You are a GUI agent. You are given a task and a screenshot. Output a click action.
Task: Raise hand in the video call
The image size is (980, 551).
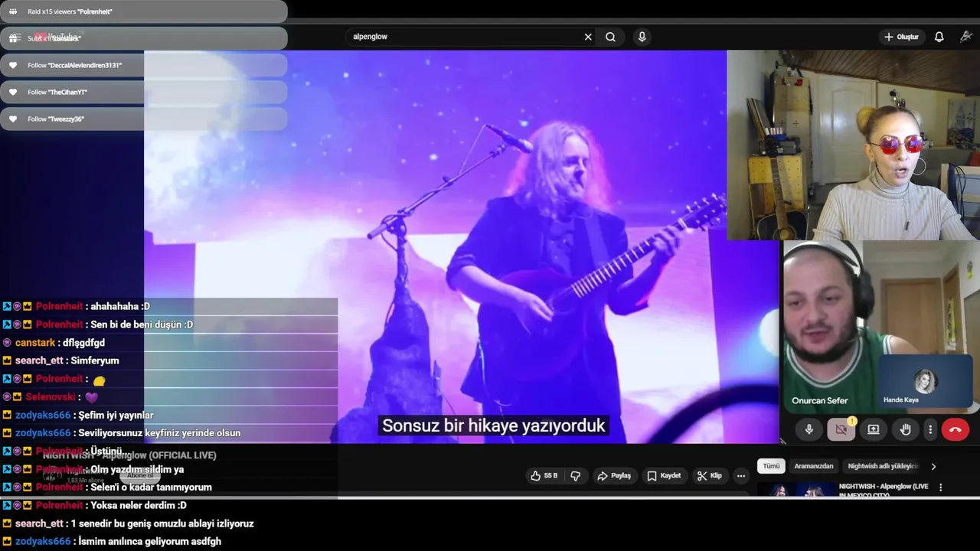(905, 429)
